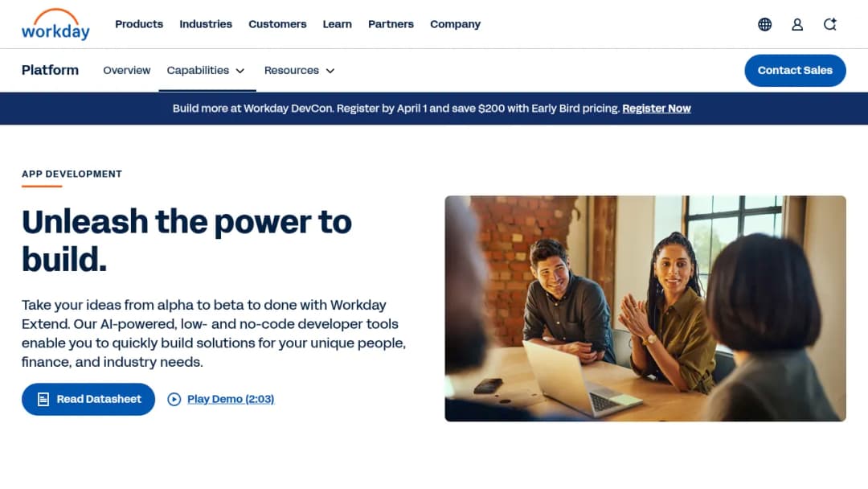Click the play icon beside Play Demo
Image resolution: width=868 pixels, height=489 pixels.
[174, 399]
